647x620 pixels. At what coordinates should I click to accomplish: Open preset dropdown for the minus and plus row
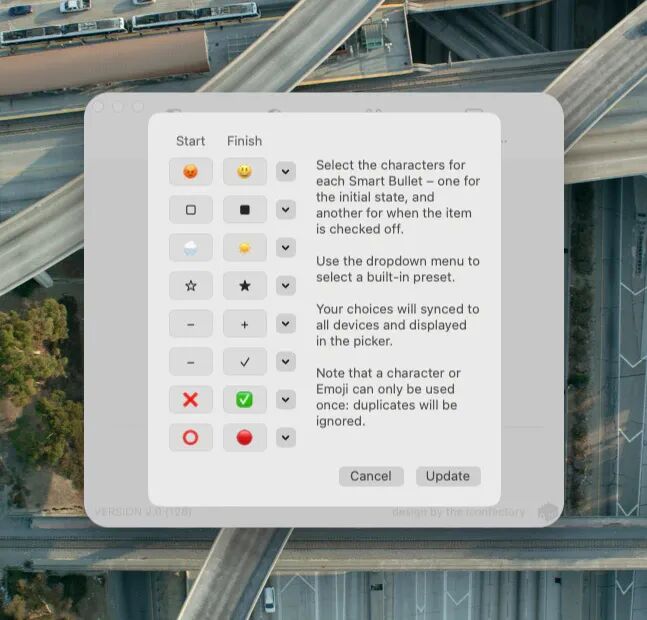(x=286, y=324)
